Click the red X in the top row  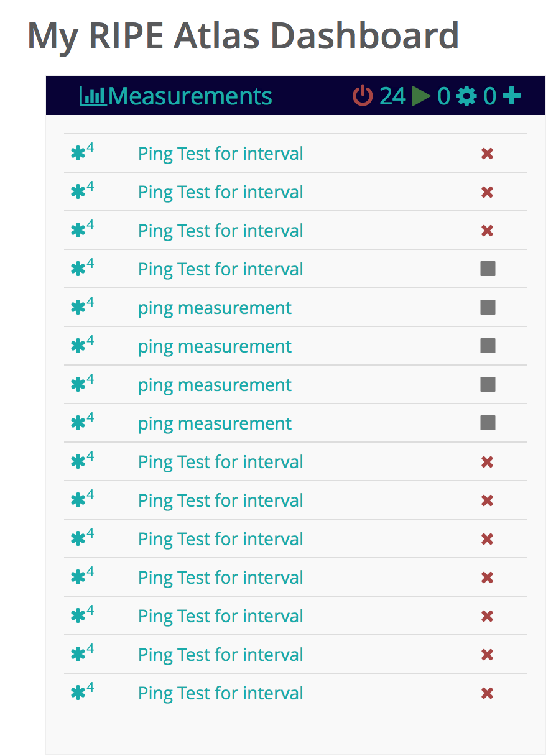[488, 154]
